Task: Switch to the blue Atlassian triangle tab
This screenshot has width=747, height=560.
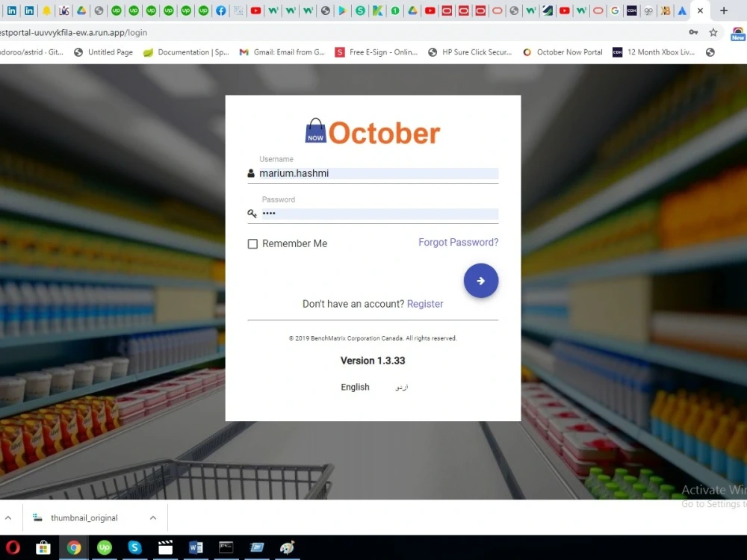Action: click(x=682, y=10)
